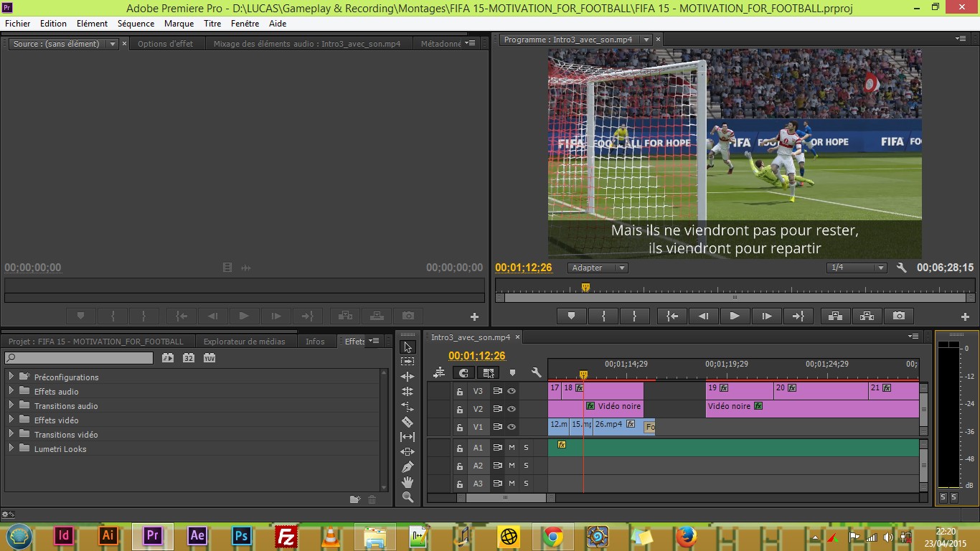Select the Slide tool
The width and height of the screenshot is (980, 551).
point(407,452)
